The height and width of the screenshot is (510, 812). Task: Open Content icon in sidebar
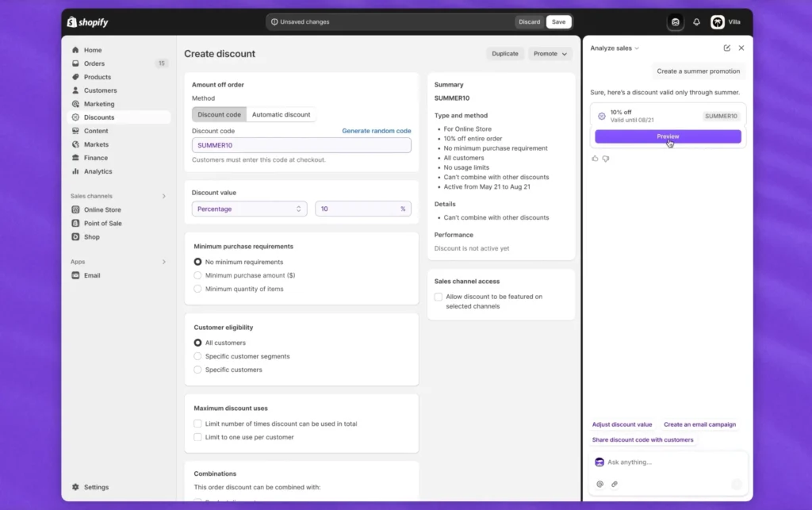coord(75,131)
